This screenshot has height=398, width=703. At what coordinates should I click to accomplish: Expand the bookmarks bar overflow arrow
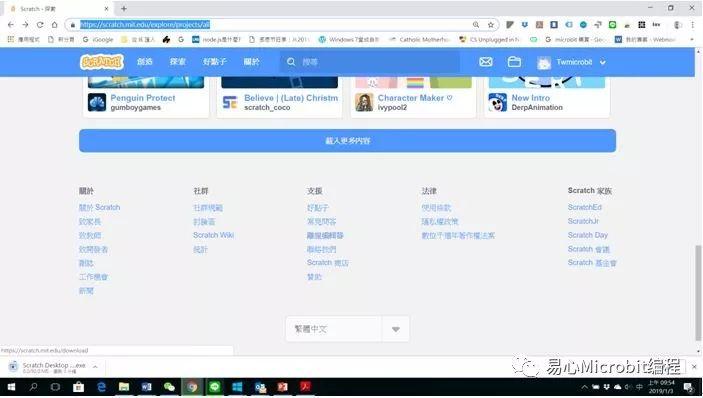click(692, 39)
